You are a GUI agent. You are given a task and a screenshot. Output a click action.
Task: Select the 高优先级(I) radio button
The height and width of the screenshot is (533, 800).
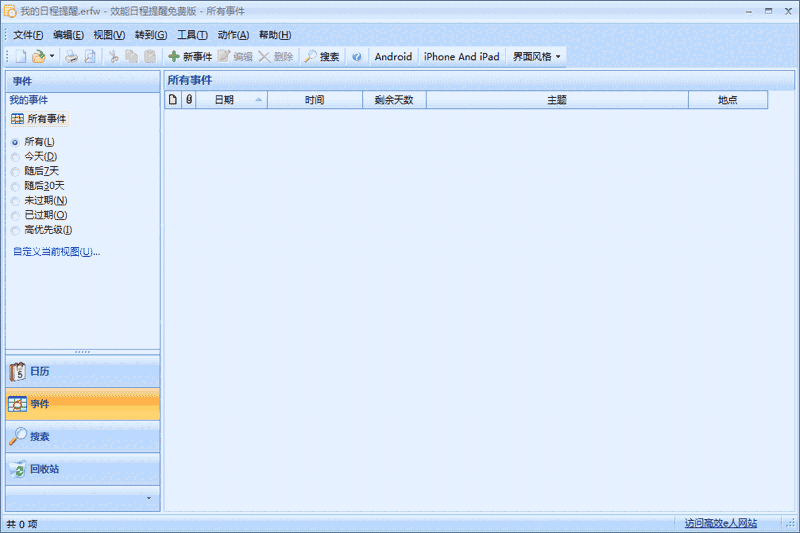tap(15, 231)
